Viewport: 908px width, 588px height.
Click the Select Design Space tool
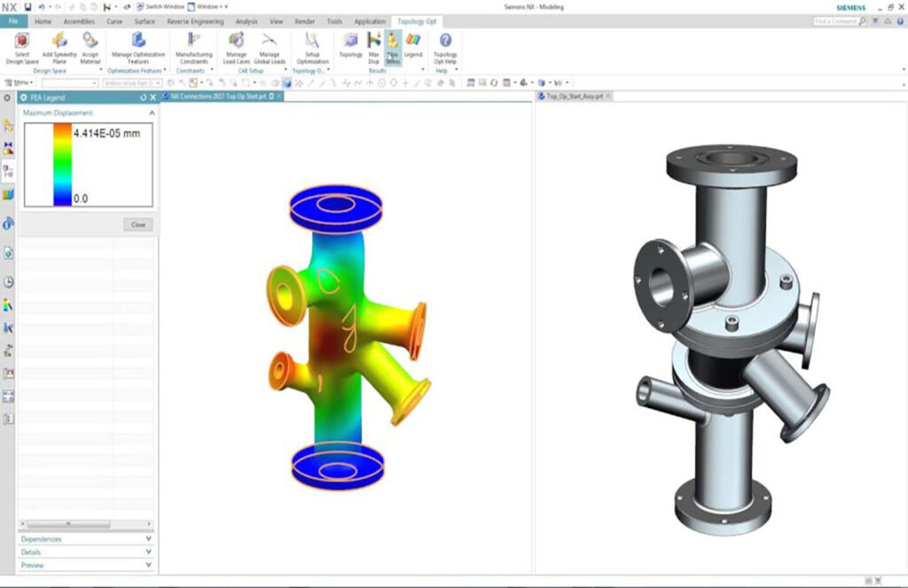click(x=22, y=45)
